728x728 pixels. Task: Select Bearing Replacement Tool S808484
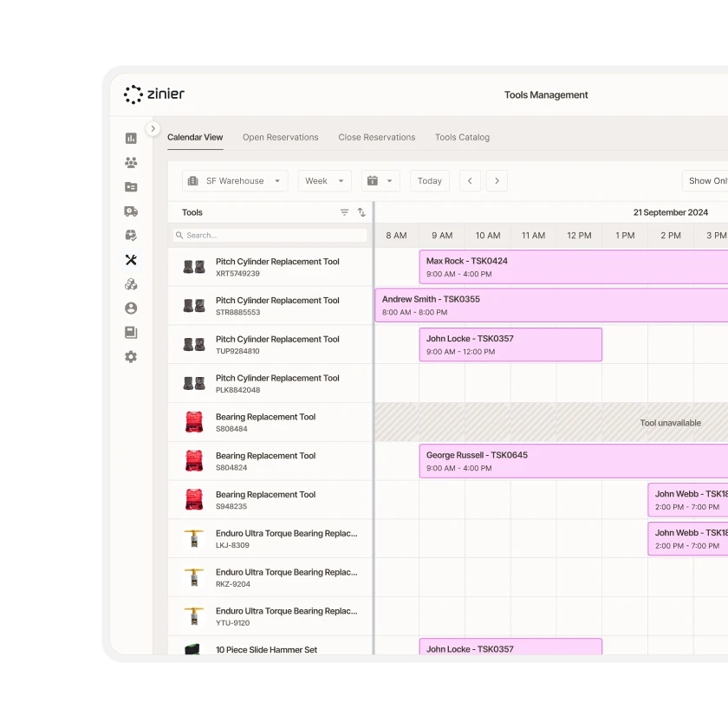coord(270,422)
